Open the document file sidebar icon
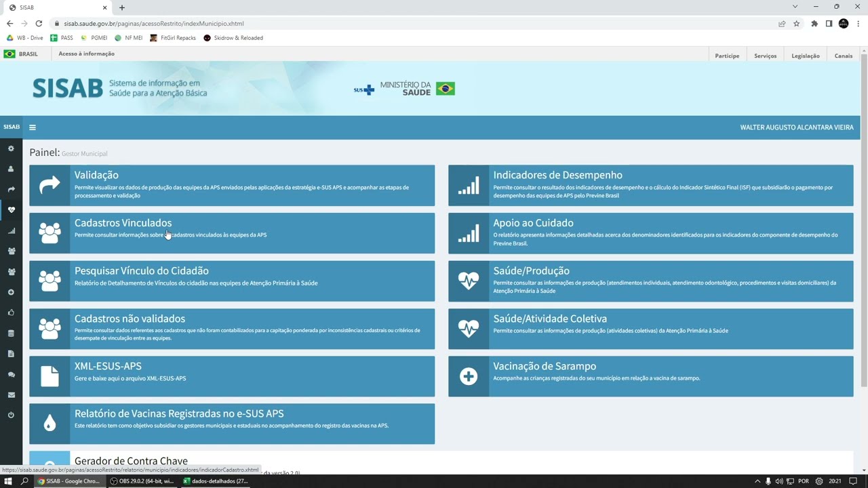Viewport: 868px width, 488px height. pos(11,354)
